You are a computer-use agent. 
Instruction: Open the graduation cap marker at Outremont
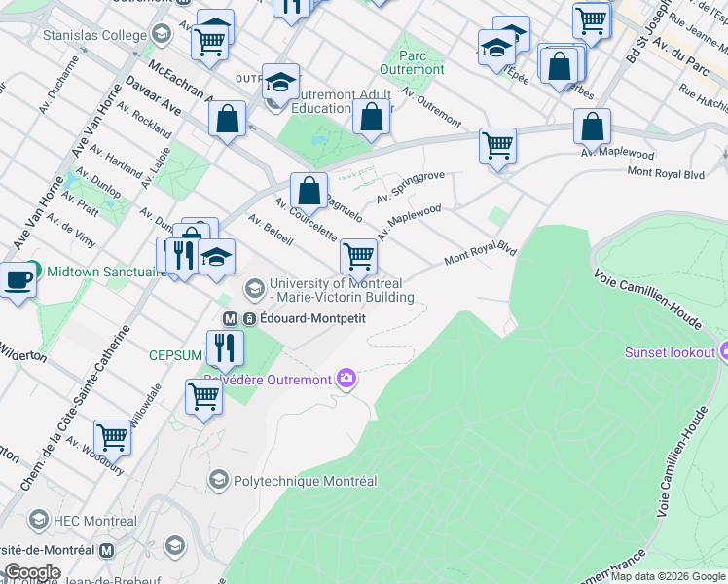(280, 84)
